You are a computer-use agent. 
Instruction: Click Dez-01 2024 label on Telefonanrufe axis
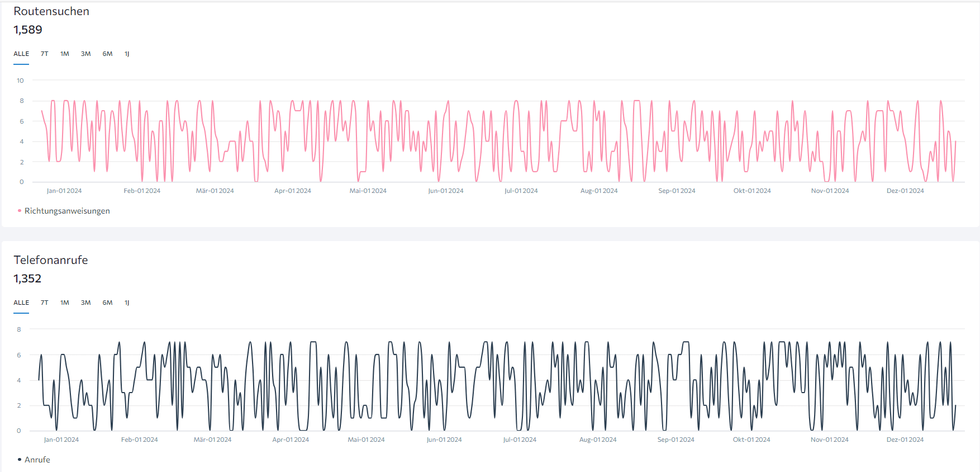905,440
